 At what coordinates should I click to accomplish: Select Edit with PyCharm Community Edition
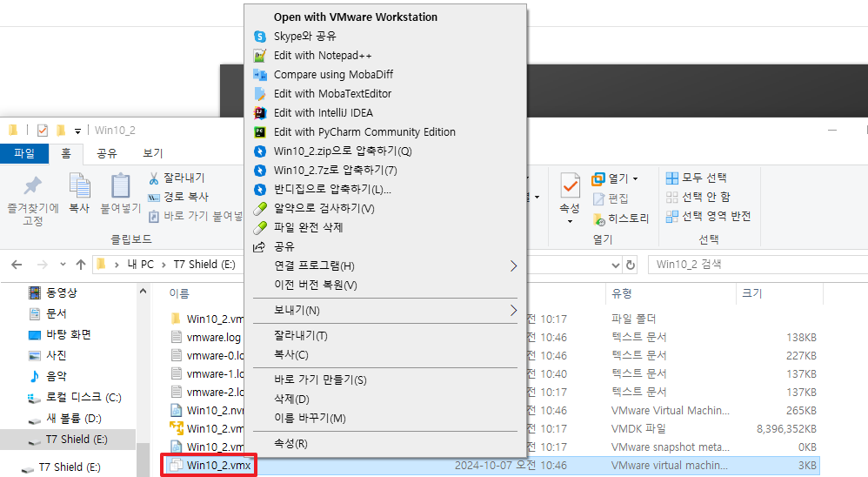point(364,131)
